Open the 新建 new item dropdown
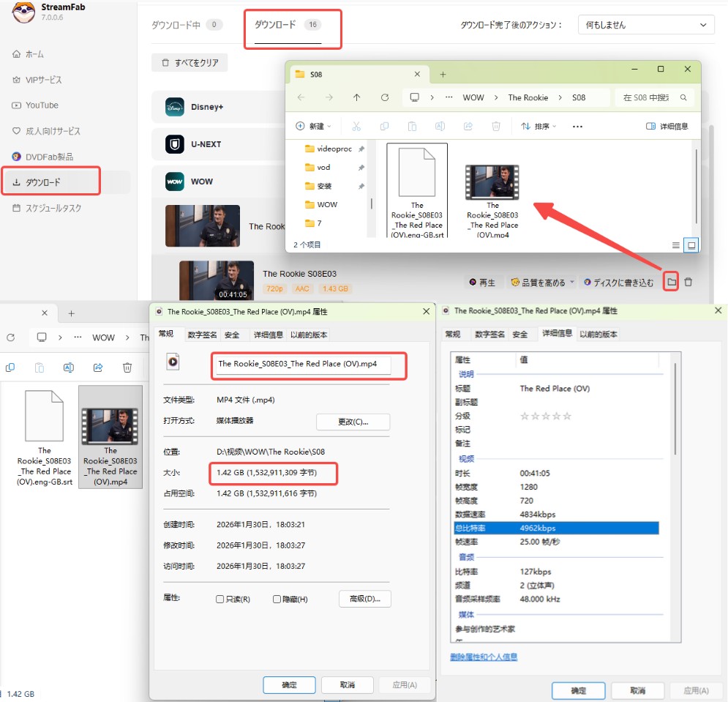This screenshot has width=728, height=702. 313,127
